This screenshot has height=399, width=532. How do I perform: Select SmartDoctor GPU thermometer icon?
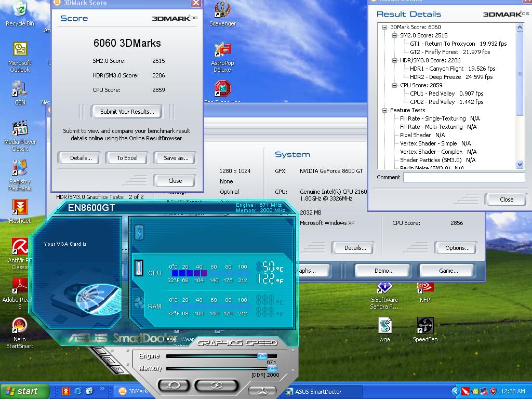coord(139,268)
